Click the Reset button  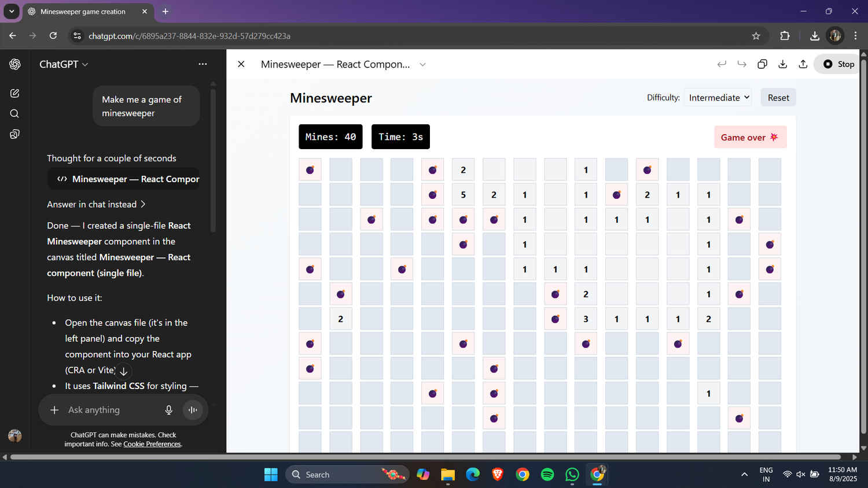pyautogui.click(x=778, y=97)
